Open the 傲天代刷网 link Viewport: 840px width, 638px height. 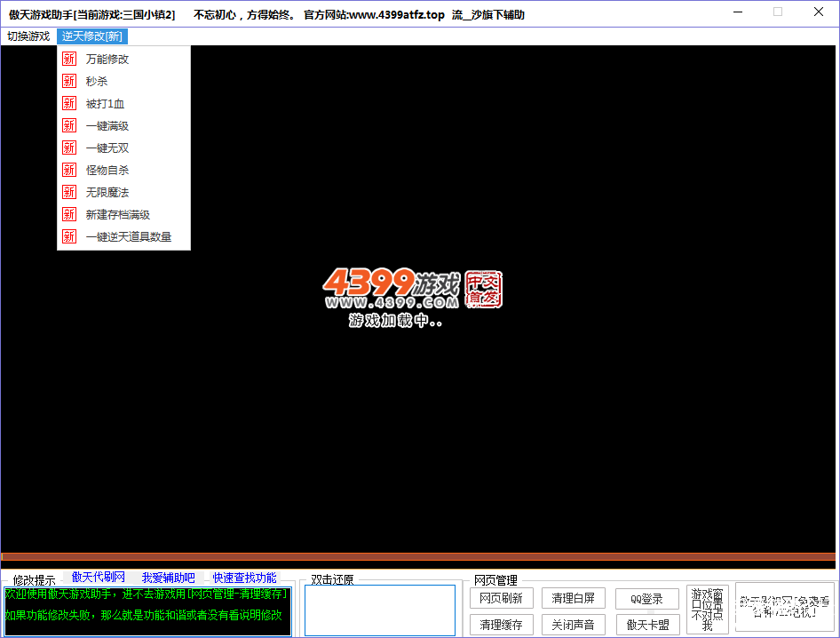[99, 578]
